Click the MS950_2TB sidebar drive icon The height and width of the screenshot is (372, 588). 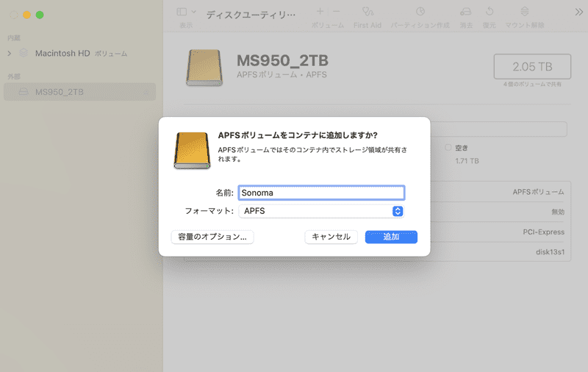24,92
